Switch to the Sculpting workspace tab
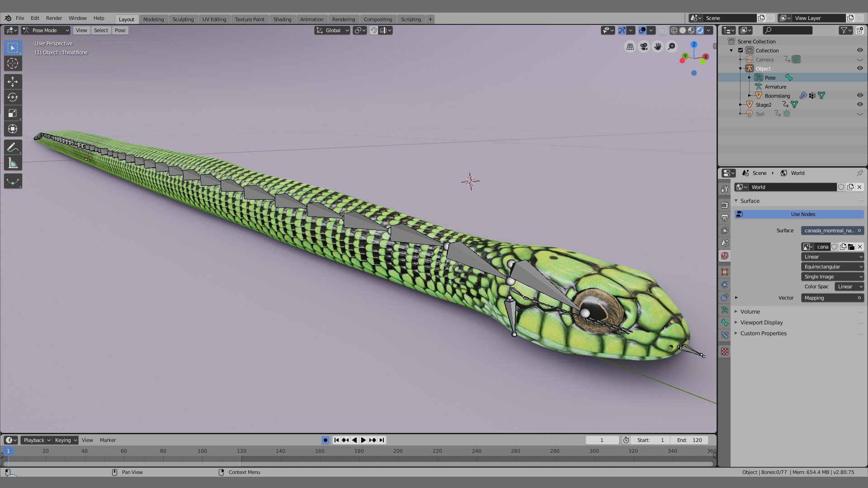Screen dimensions: 868x488 click(x=183, y=19)
